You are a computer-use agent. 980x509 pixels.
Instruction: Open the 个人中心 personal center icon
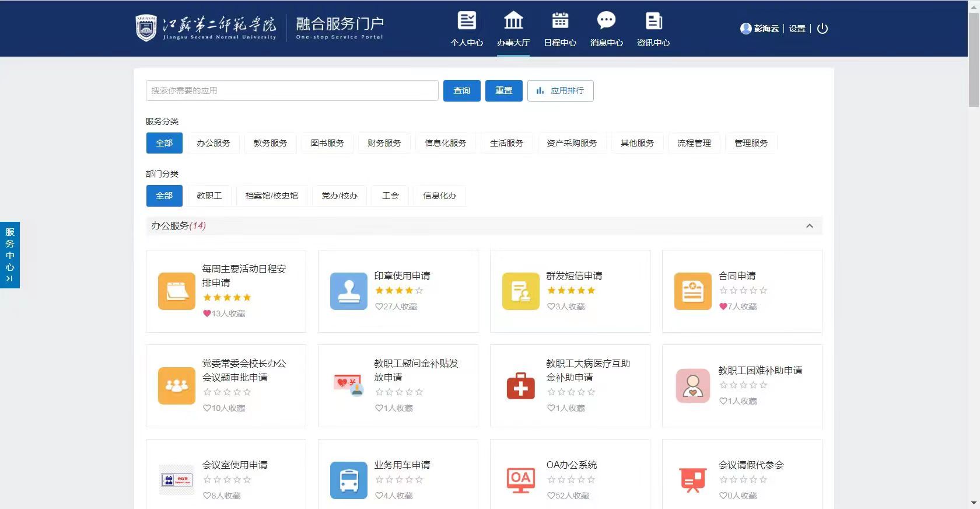tap(466, 21)
